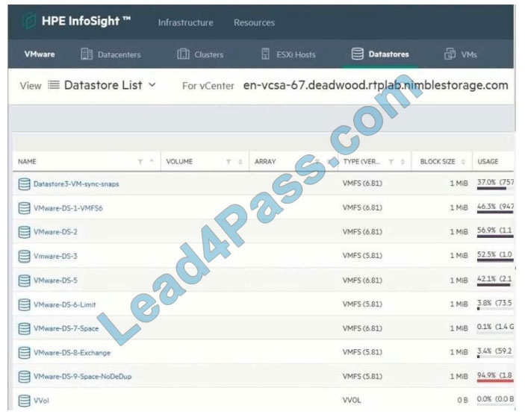Click the 56.9% usage bar for VMware-DS-2
Viewport: 525px width, 420px height.
[x=495, y=236]
